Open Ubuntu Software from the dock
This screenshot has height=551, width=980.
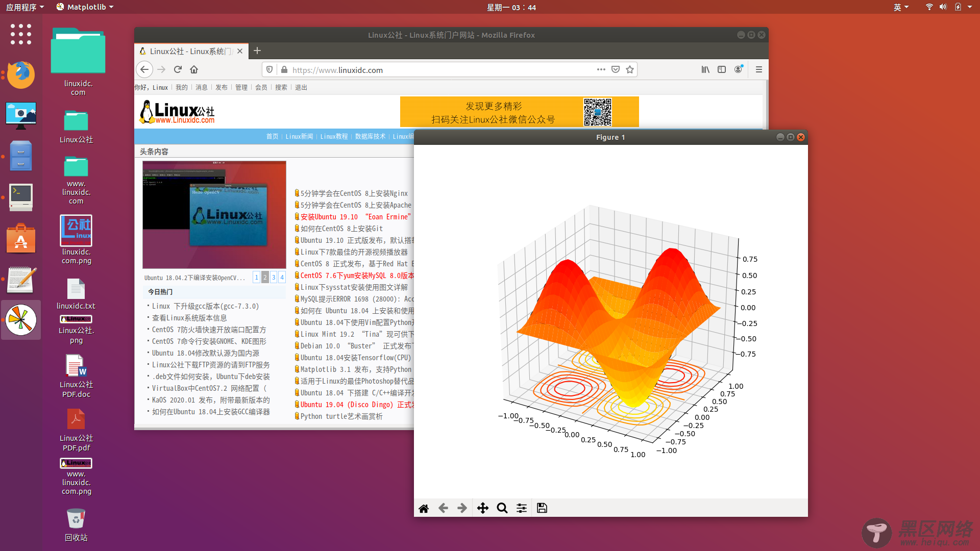coord(21,238)
